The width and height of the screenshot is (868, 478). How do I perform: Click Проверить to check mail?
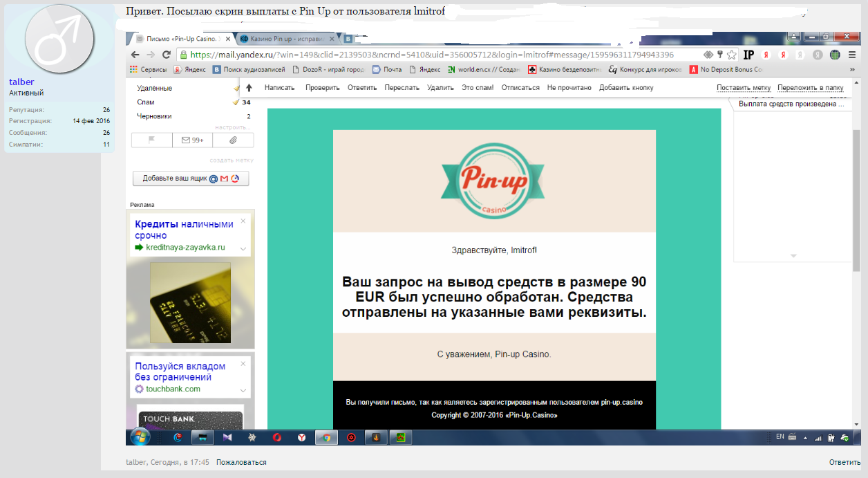coord(323,88)
